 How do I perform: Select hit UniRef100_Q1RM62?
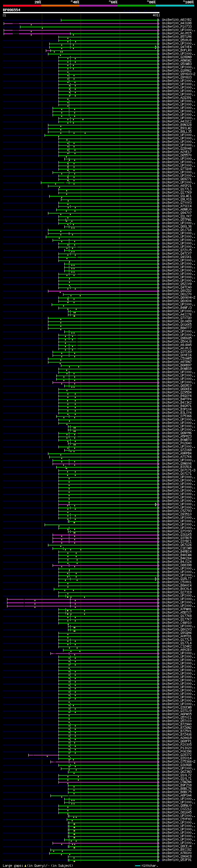tap(176, 71)
